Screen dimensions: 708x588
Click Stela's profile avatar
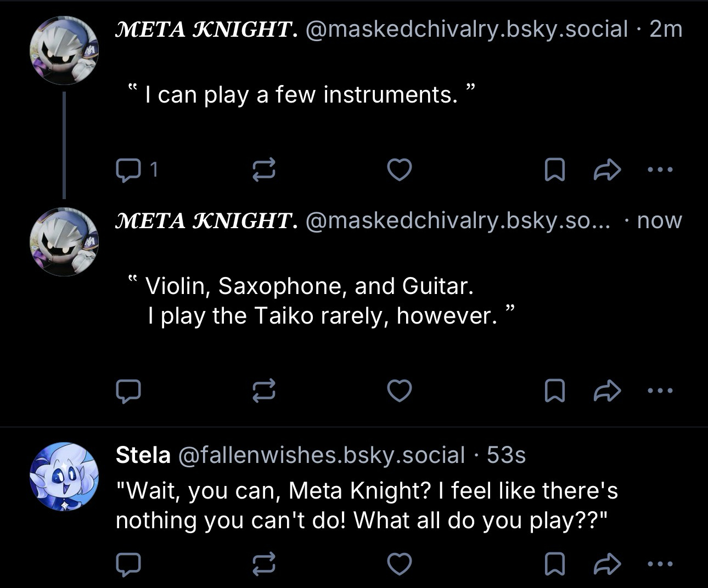coord(64,476)
